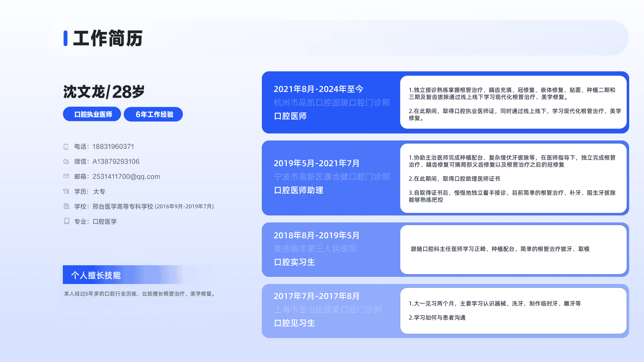Click the 工作简历 page title

(x=108, y=38)
